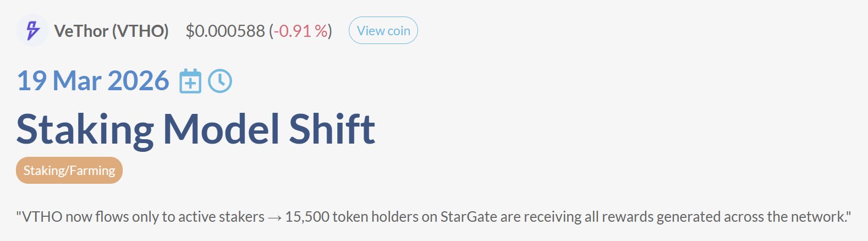Viewport: 868px width, 241px height.
Task: Click the -0.91 % price change
Action: (300, 31)
